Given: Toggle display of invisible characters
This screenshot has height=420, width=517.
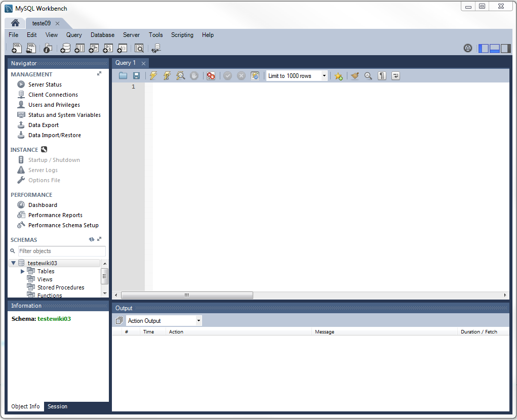Looking at the screenshot, I should pos(382,75).
